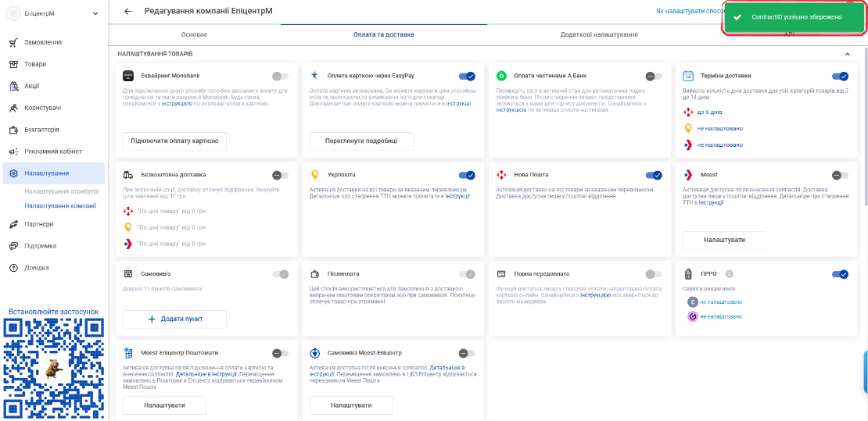The image size is (868, 421).
Task: Switch to the Додаткові налаштування tab
Action: click(x=599, y=34)
